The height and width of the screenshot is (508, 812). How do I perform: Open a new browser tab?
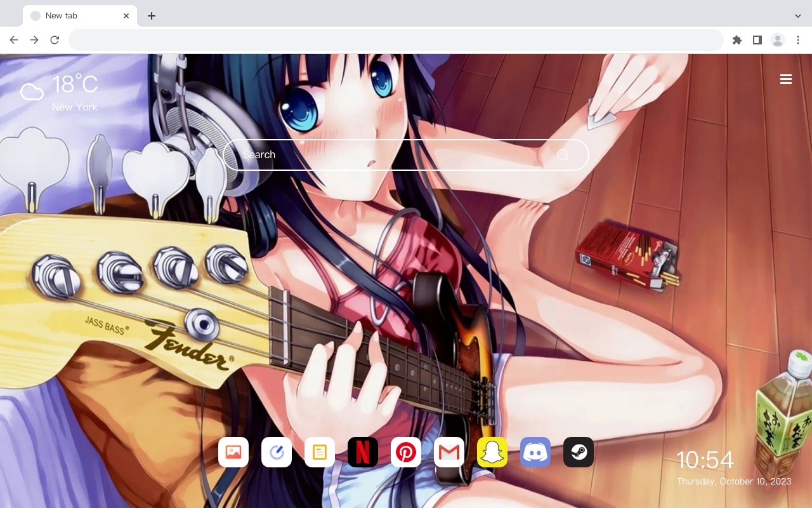tap(151, 16)
